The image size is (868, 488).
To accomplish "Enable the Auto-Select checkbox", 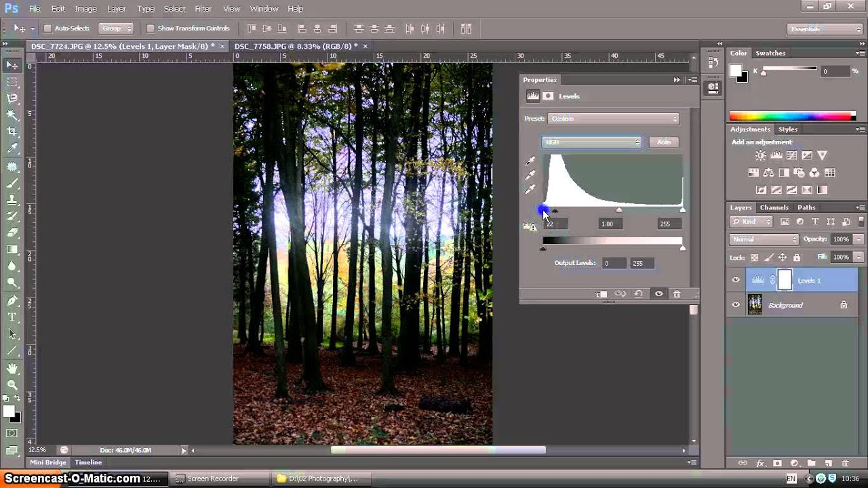I will 47,28.
